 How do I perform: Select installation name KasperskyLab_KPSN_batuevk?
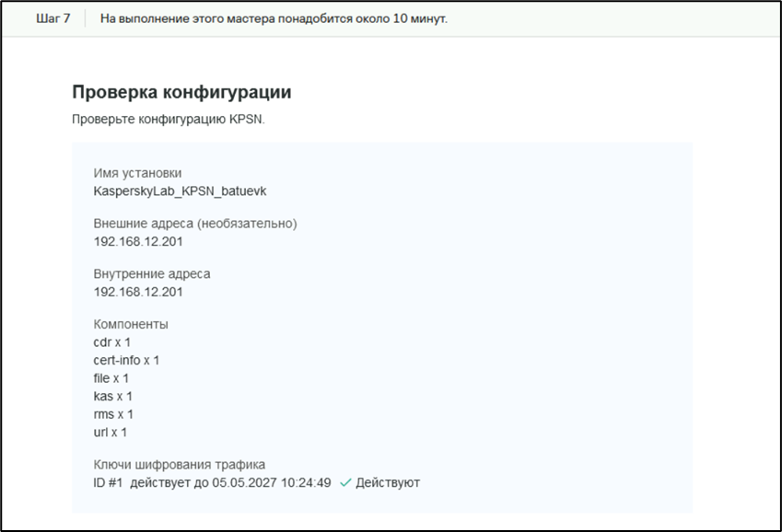click(x=180, y=191)
